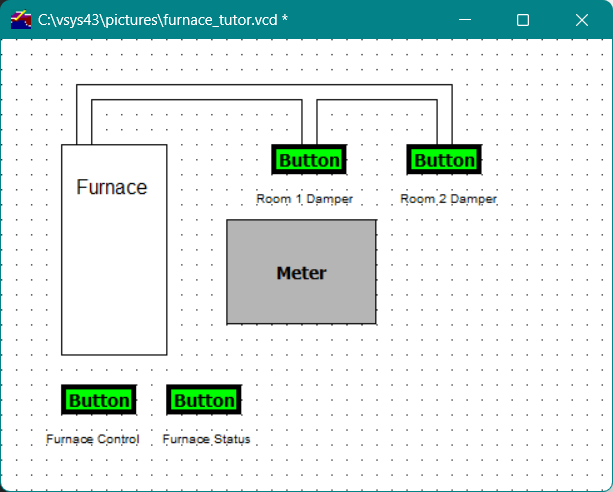
Task: Select the 'Room 2 Damper' text label
Action: click(x=448, y=199)
